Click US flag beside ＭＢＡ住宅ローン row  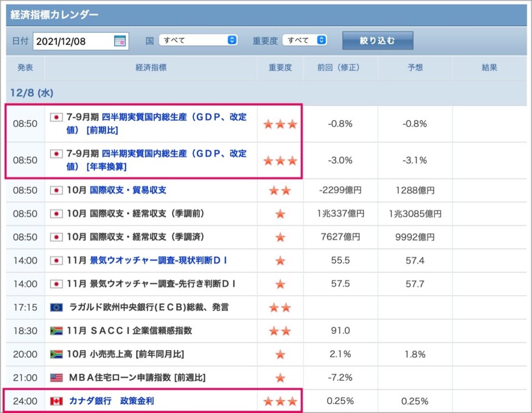pyautogui.click(x=56, y=378)
